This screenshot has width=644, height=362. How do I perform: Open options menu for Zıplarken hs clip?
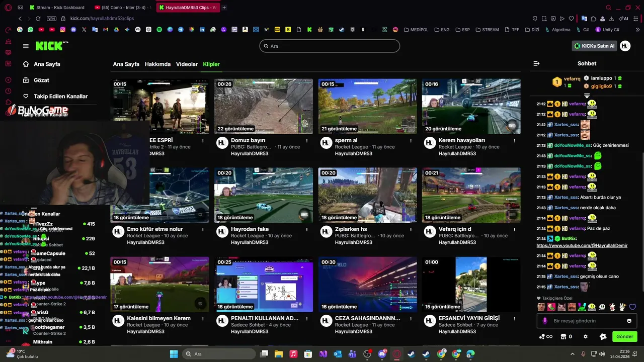[411, 230]
